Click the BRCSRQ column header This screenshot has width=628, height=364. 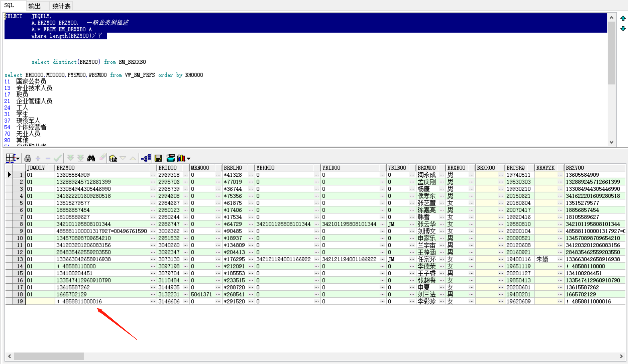coord(515,168)
